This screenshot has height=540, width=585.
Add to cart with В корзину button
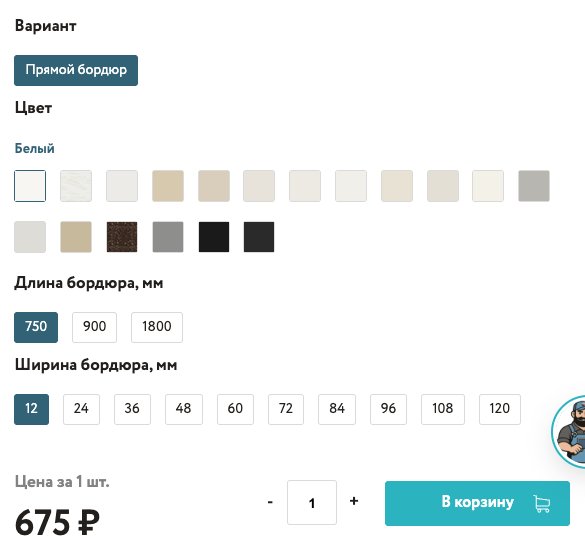click(477, 503)
